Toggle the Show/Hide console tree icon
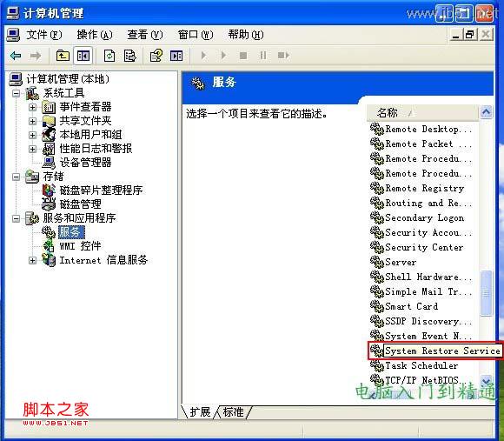504x441 pixels. (83, 56)
